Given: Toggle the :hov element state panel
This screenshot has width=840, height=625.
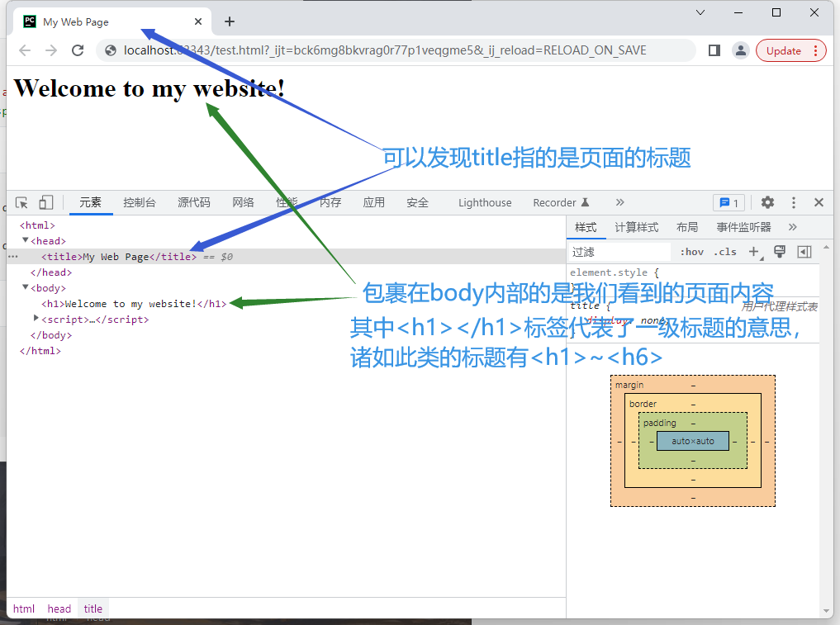Looking at the screenshot, I should [x=691, y=252].
